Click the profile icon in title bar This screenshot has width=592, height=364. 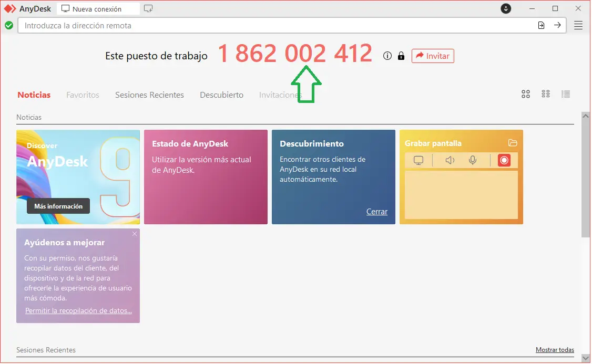point(506,8)
